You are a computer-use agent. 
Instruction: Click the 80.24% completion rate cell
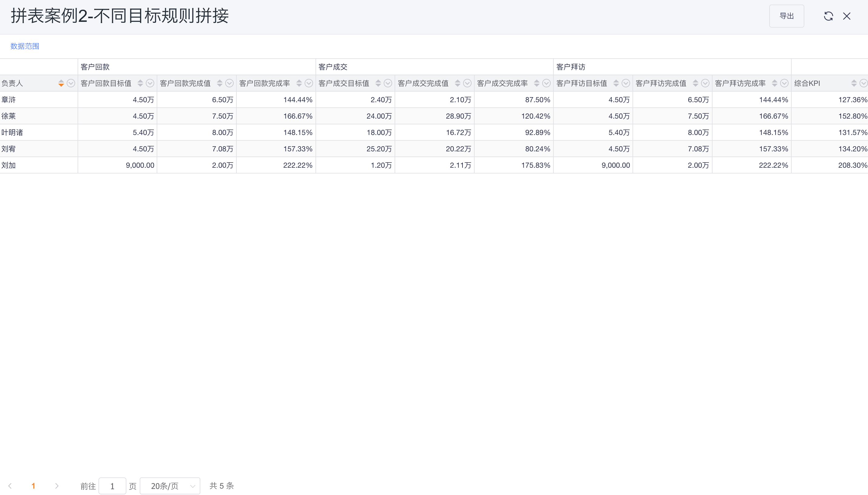click(x=514, y=149)
